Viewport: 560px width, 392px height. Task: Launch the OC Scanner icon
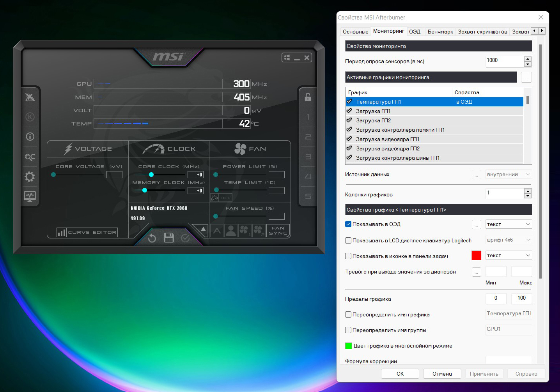click(x=30, y=157)
